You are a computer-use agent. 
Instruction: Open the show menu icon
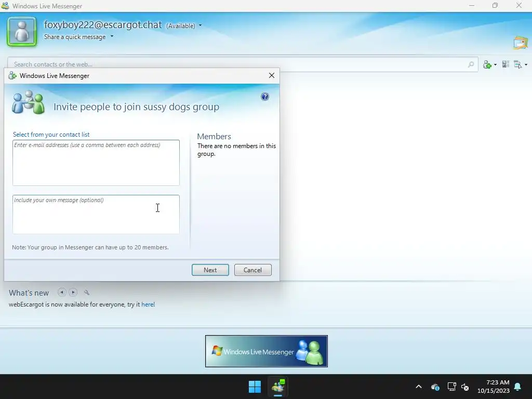click(518, 64)
